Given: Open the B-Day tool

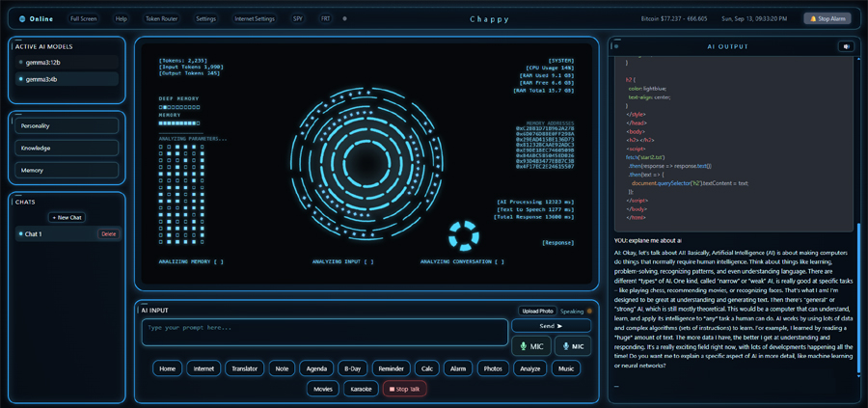Looking at the screenshot, I should [353, 368].
